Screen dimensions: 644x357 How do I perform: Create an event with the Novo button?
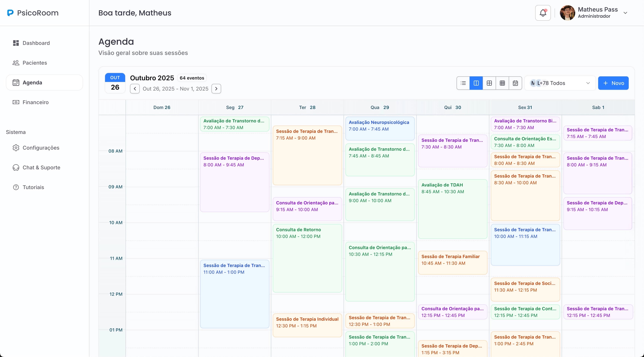613,83
